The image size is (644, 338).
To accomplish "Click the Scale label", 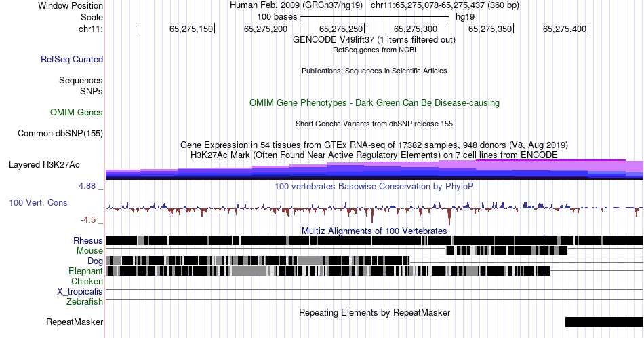I will tap(92, 17).
